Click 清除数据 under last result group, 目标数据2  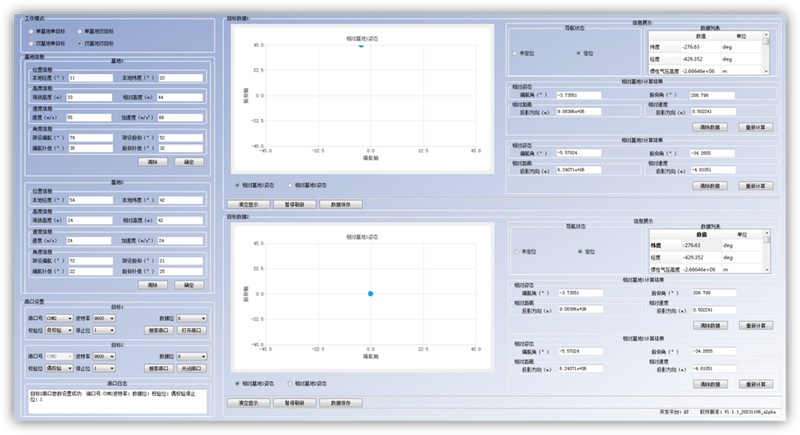pyautogui.click(x=711, y=384)
